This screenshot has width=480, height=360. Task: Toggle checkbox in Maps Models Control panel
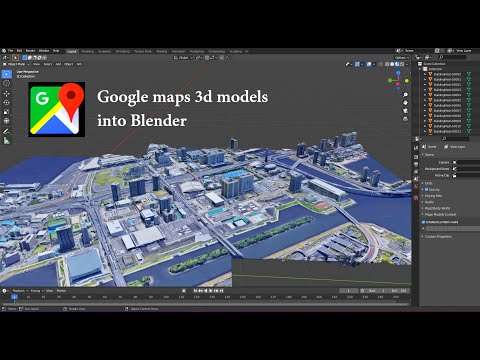click(x=424, y=222)
